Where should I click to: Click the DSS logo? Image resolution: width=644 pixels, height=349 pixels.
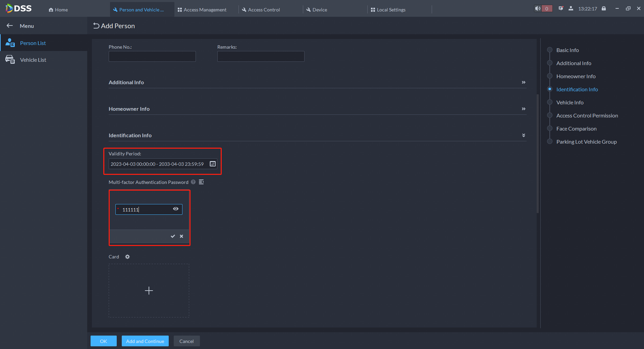(19, 8)
